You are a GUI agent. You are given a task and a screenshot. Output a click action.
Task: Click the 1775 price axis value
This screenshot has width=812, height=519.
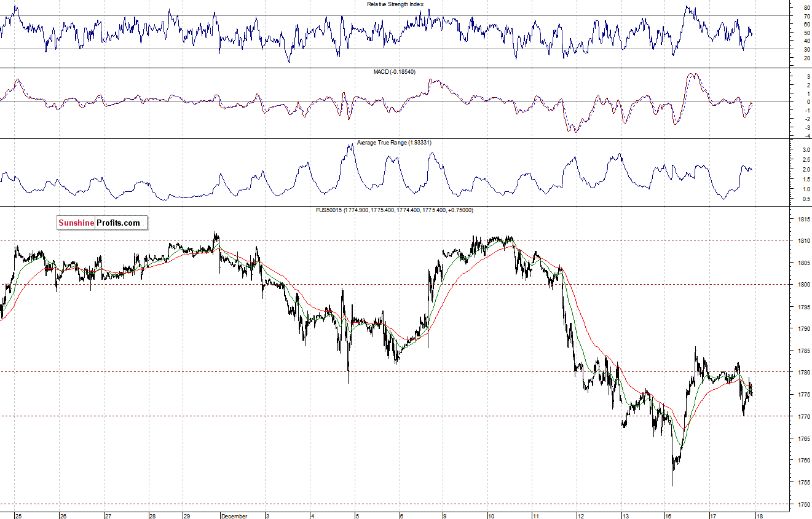[804, 394]
